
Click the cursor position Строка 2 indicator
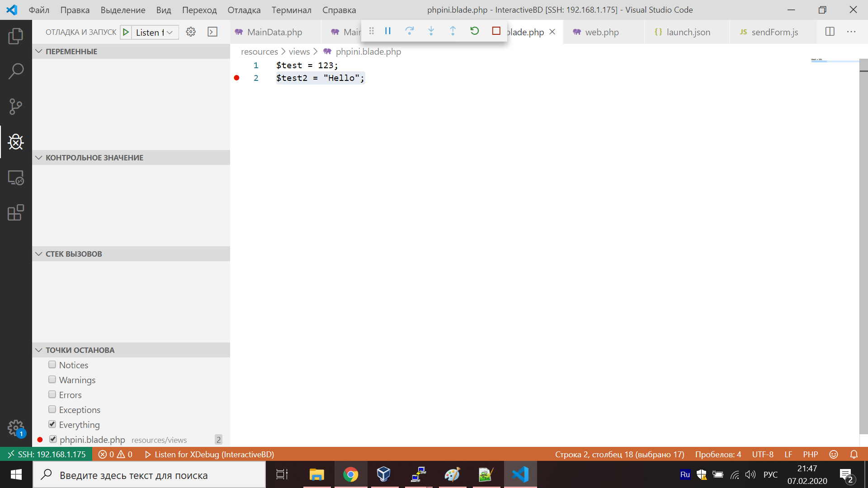620,455
